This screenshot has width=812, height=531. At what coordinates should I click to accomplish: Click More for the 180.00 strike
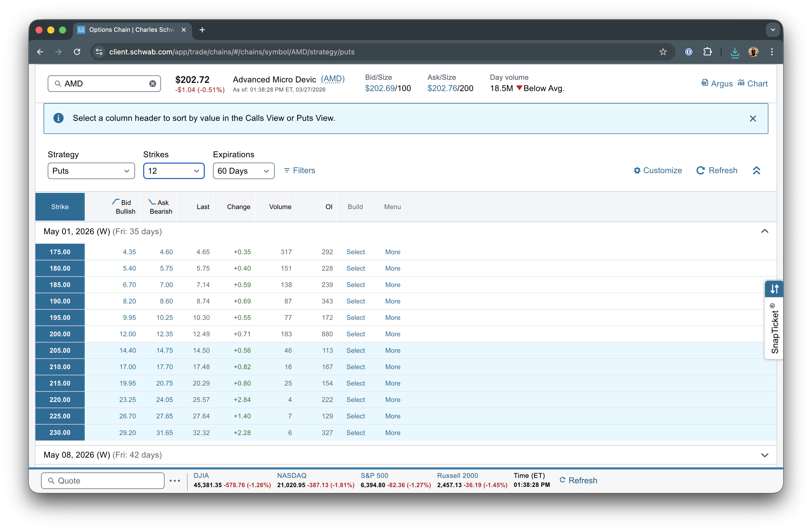(x=393, y=268)
